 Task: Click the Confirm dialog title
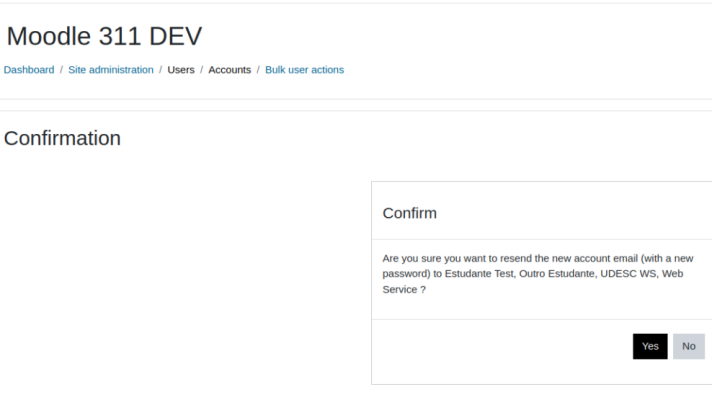click(x=410, y=213)
